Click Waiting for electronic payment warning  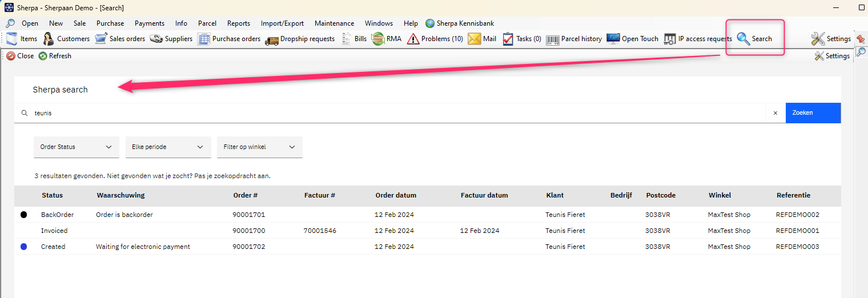143,247
